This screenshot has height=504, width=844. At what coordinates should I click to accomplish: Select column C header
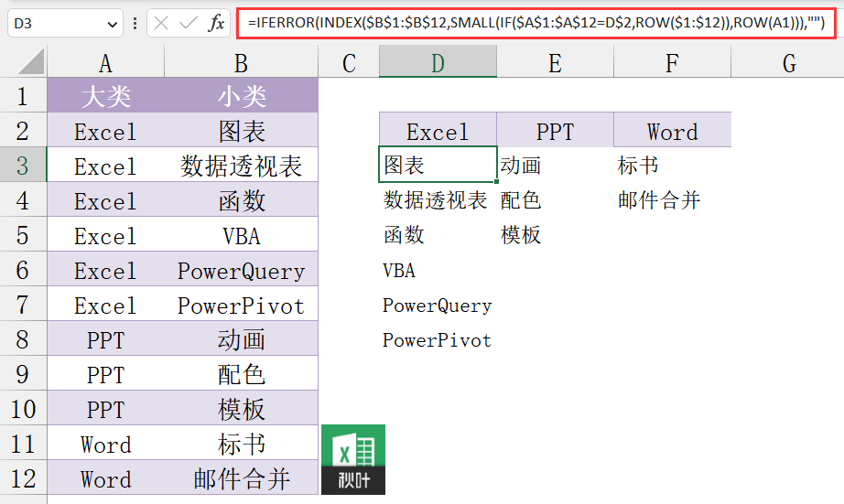click(x=349, y=62)
